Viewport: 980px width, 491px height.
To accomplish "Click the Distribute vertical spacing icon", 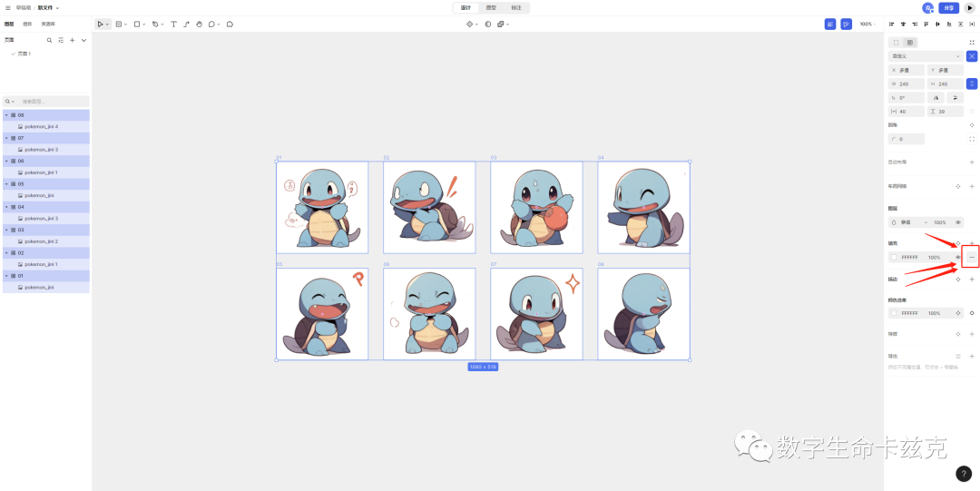I will point(961,24).
